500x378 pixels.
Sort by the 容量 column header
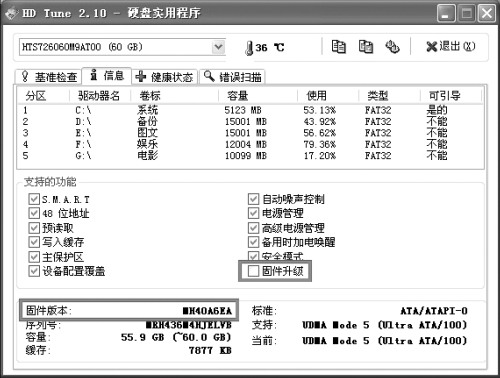click(258, 96)
